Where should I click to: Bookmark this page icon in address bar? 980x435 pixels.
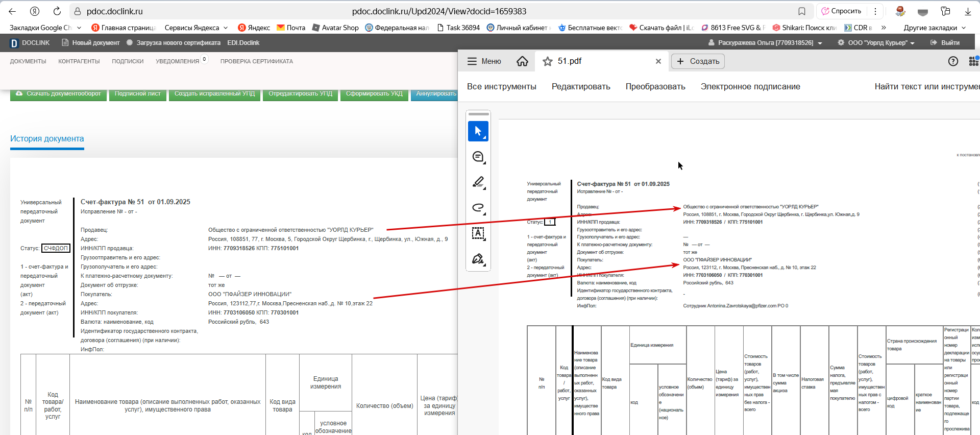tap(802, 11)
